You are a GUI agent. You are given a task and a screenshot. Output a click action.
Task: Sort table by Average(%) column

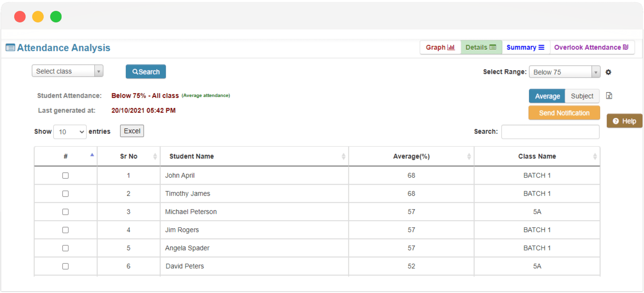click(411, 156)
